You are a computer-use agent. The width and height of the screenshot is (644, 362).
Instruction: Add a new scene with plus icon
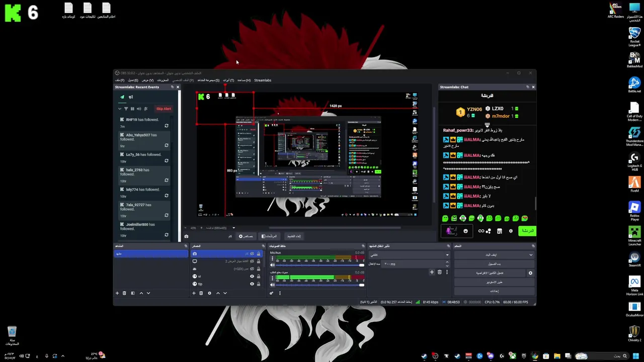pos(117,293)
